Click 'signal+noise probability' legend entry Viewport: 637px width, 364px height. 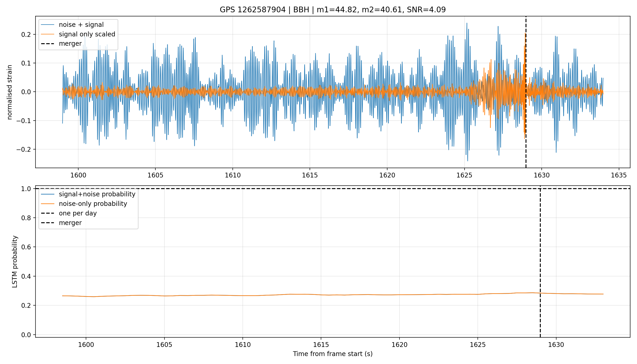pyautogui.click(x=97, y=194)
